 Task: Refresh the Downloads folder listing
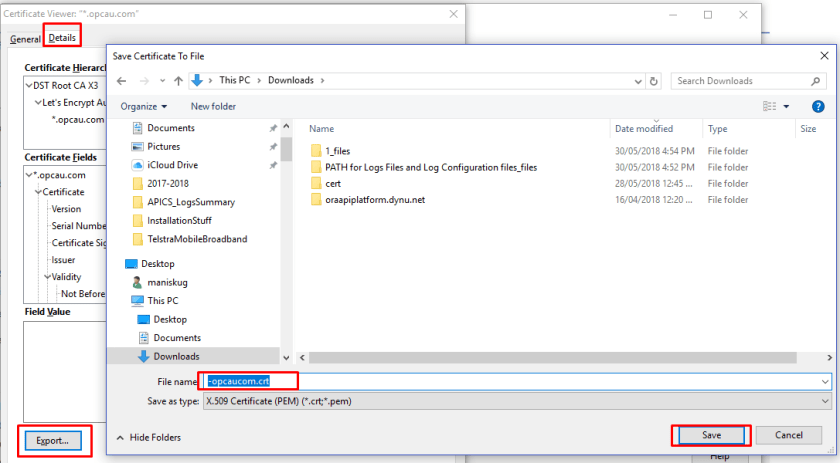pyautogui.click(x=654, y=80)
